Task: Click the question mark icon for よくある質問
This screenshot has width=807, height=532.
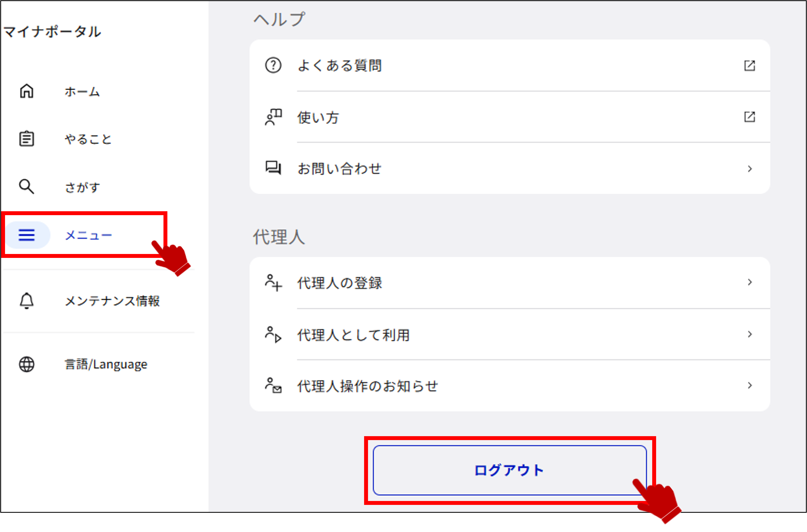Action: [x=273, y=65]
